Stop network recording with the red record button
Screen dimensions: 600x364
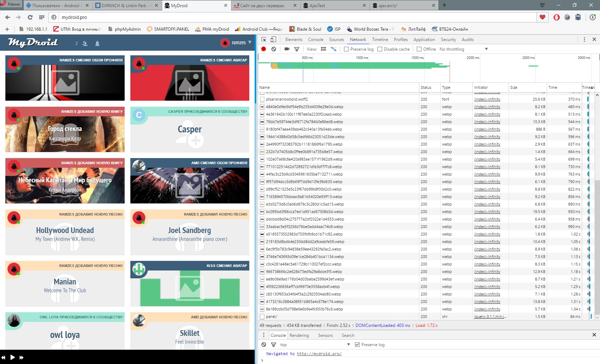click(x=264, y=49)
